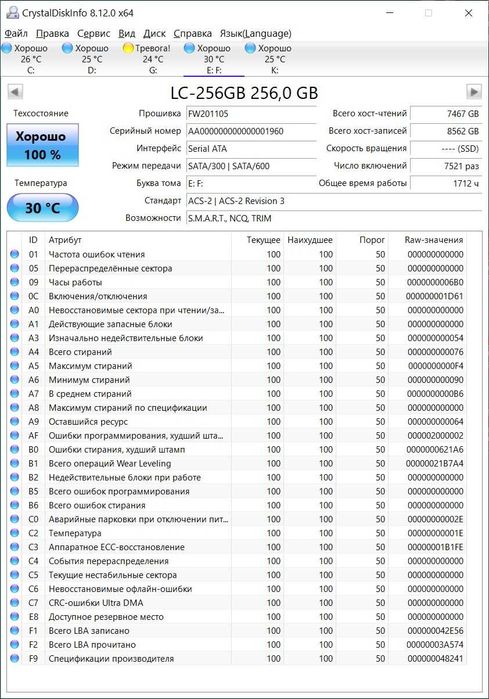Image resolution: width=489 pixels, height=699 pixels.
Task: Select row Текущие нестабильные сектора
Action: click(x=237, y=575)
